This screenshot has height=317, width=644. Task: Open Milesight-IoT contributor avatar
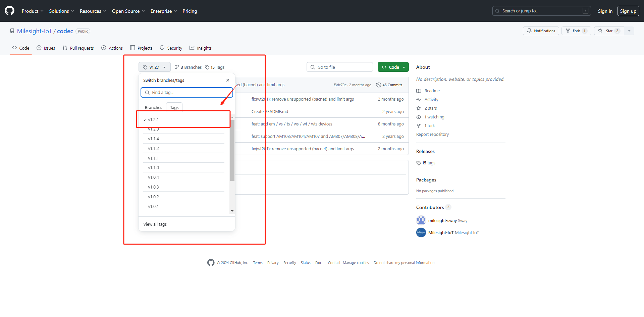tap(421, 232)
